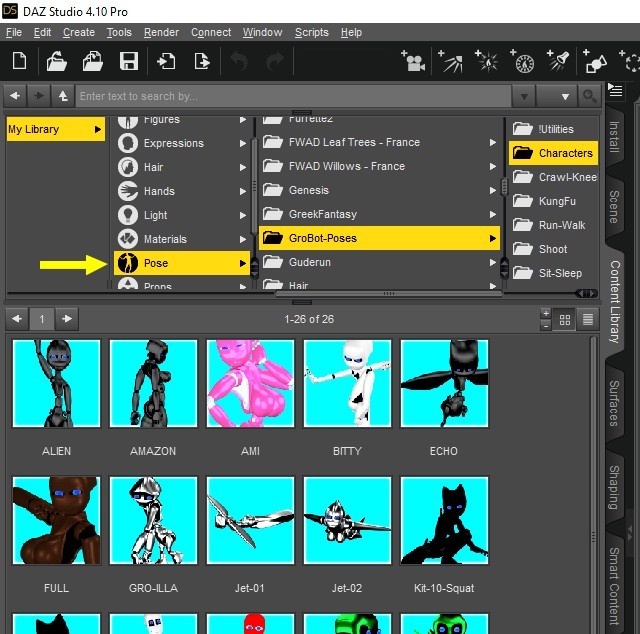Image resolution: width=640 pixels, height=634 pixels.
Task: Open FWAD Leaf Trees - France folder
Action: click(x=379, y=142)
